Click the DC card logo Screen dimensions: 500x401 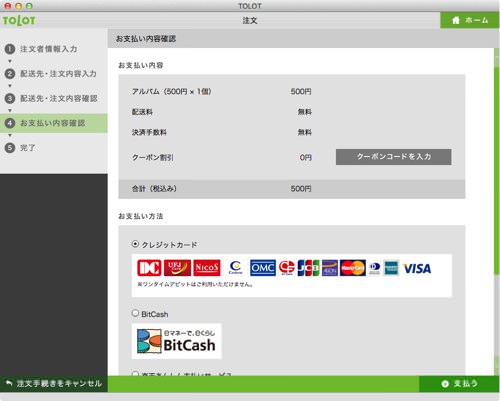pos(149,268)
